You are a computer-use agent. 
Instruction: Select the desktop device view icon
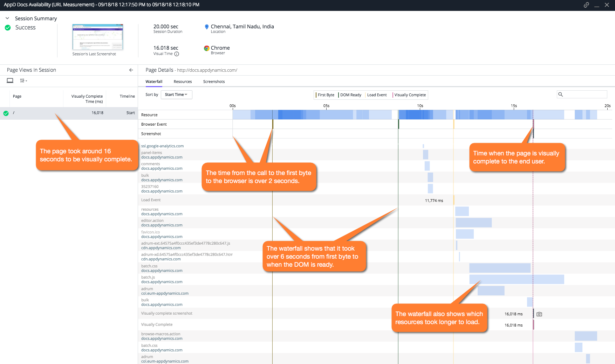pyautogui.click(x=10, y=80)
